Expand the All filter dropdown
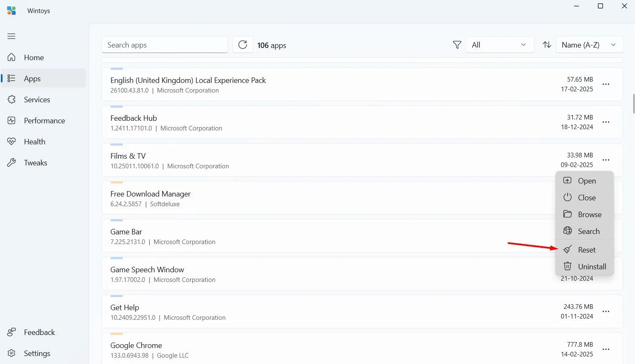635x364 pixels. click(500, 45)
